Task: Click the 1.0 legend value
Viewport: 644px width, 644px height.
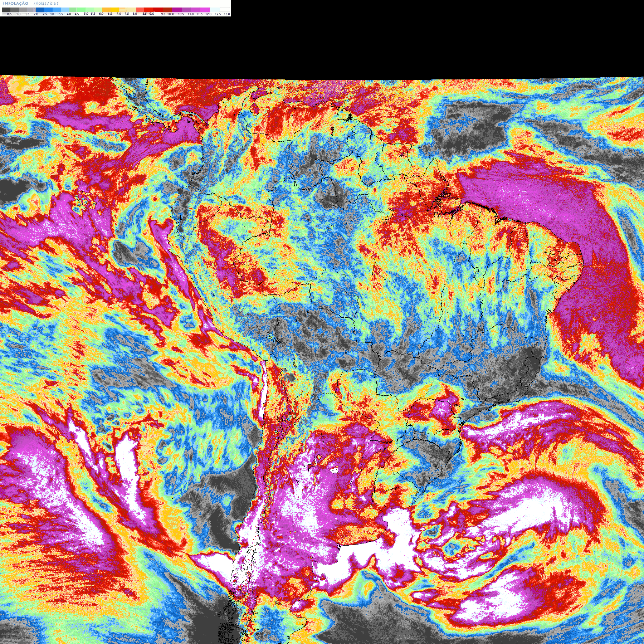Action: (18, 14)
